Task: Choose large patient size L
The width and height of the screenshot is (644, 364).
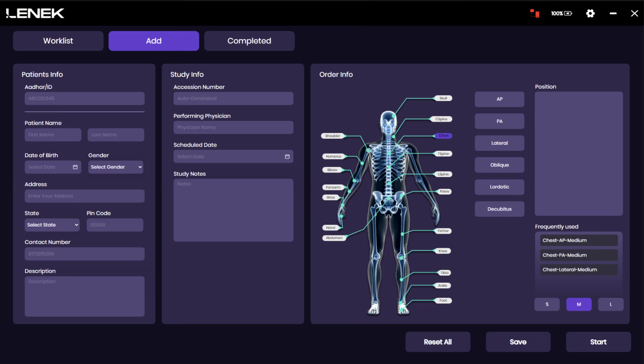Action: [x=611, y=304]
